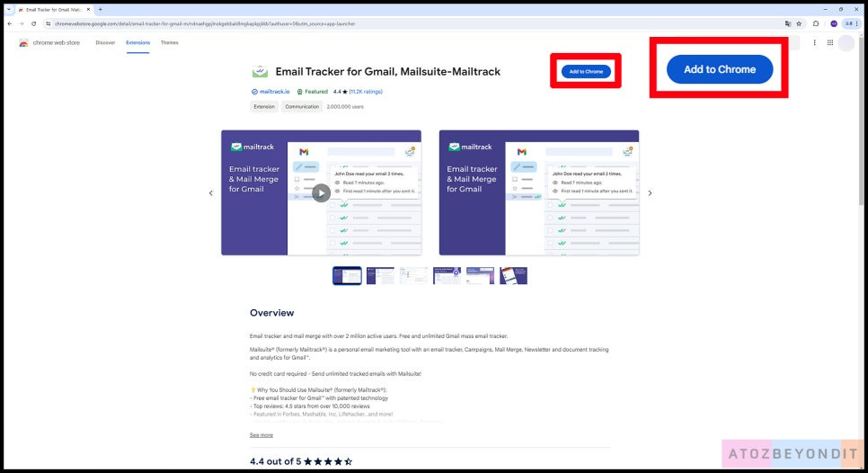The width and height of the screenshot is (868, 473).
Task: Select the fifth carousel thumbnail
Action: click(480, 275)
